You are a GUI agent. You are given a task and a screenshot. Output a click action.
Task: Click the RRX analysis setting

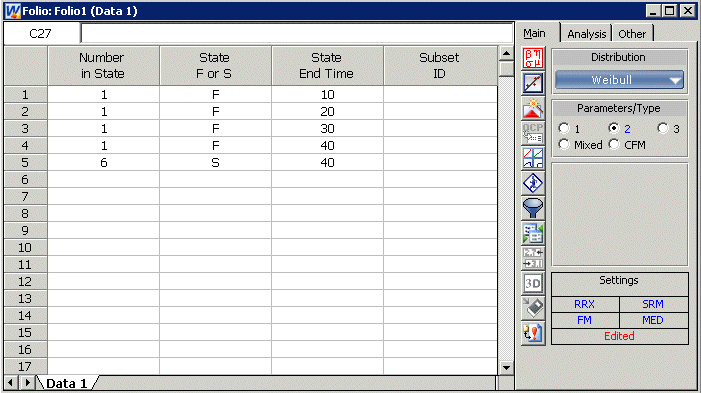pyautogui.click(x=585, y=304)
